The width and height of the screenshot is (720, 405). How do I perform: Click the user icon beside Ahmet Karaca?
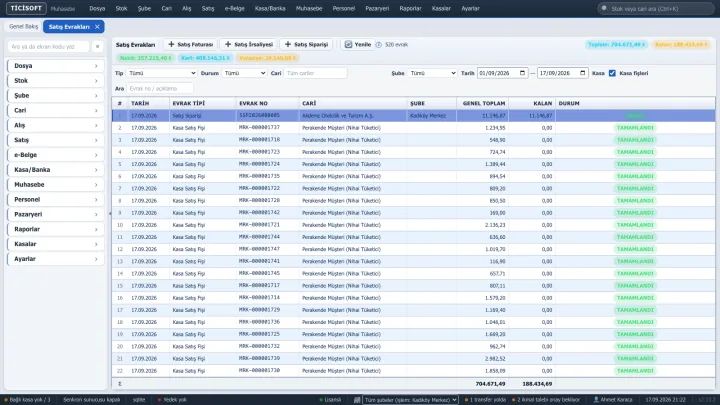coord(596,400)
